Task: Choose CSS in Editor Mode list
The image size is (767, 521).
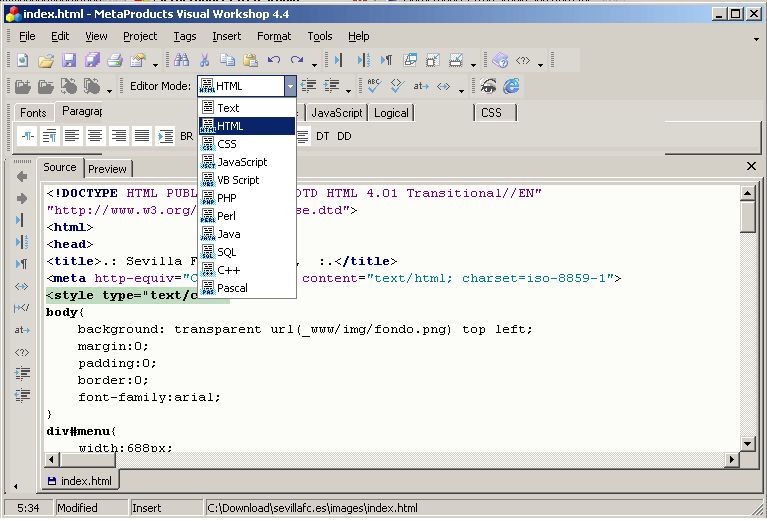Action: [x=247, y=144]
